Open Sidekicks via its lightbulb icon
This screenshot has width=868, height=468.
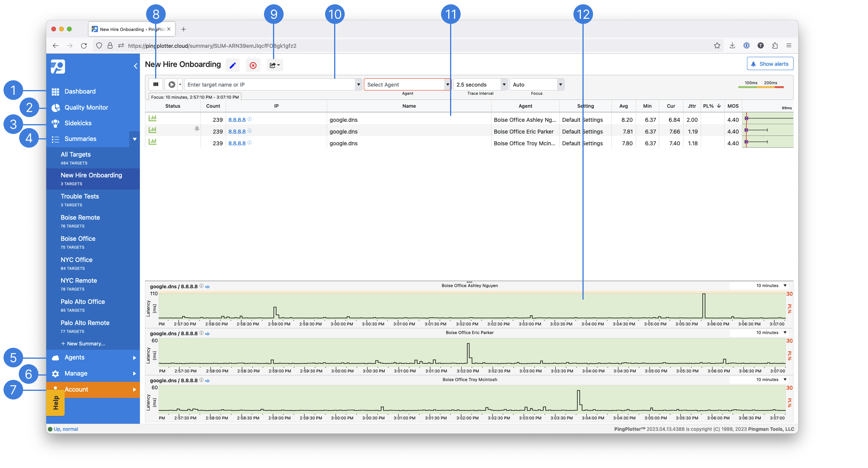click(x=56, y=123)
